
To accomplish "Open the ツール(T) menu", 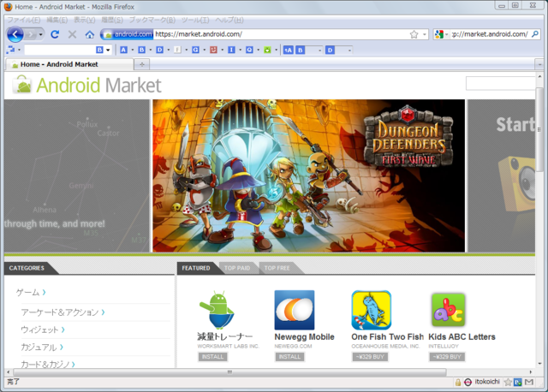I will pyautogui.click(x=195, y=20).
